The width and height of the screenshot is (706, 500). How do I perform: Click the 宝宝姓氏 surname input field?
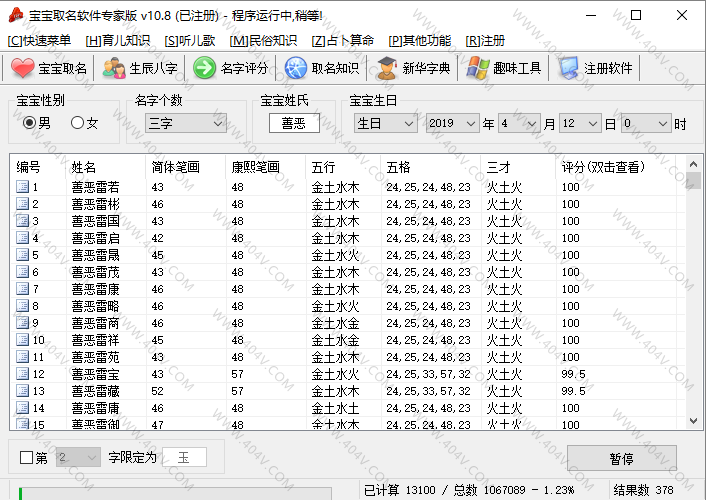pos(293,123)
